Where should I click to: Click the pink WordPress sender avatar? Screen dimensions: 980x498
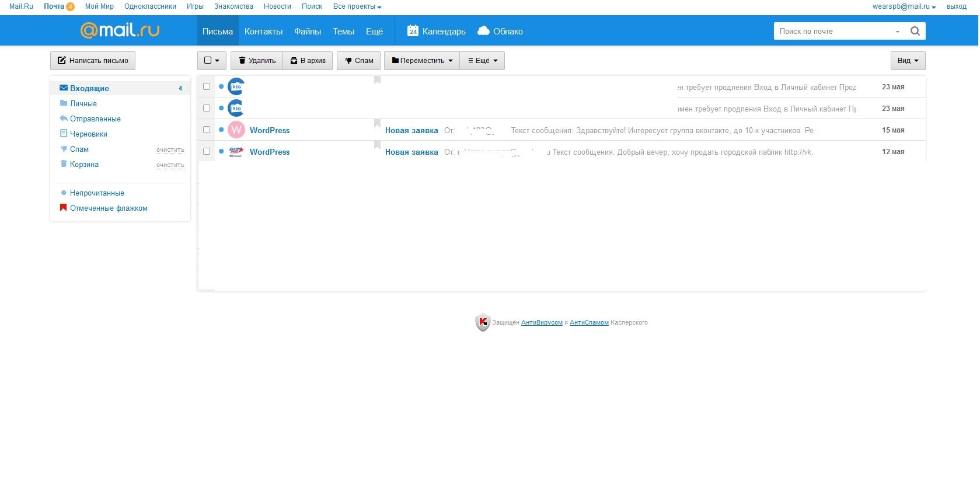coord(236,130)
